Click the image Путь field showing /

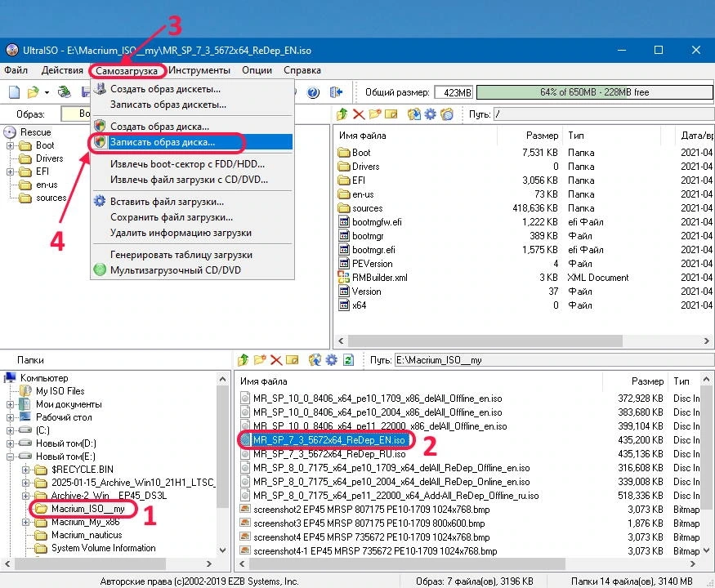click(604, 114)
